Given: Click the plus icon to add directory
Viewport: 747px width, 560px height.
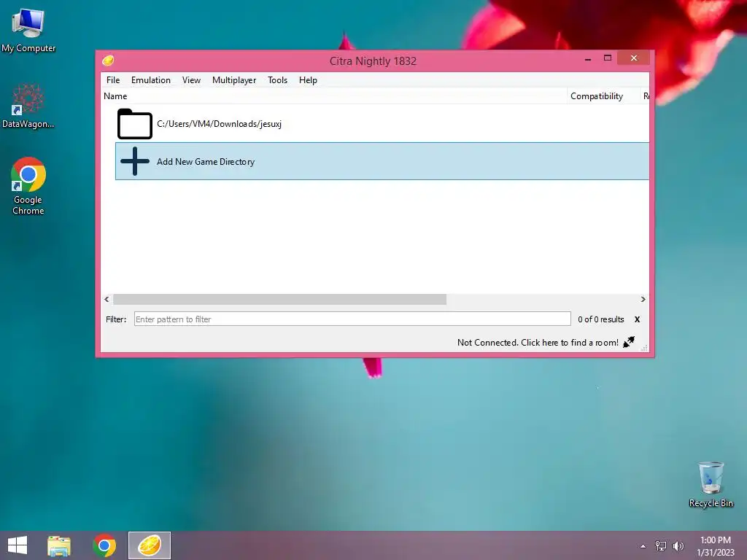Looking at the screenshot, I should 135,161.
